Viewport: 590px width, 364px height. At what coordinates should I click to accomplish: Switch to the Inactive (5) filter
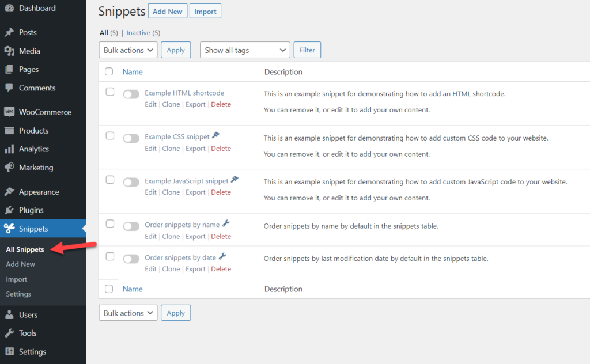point(143,33)
